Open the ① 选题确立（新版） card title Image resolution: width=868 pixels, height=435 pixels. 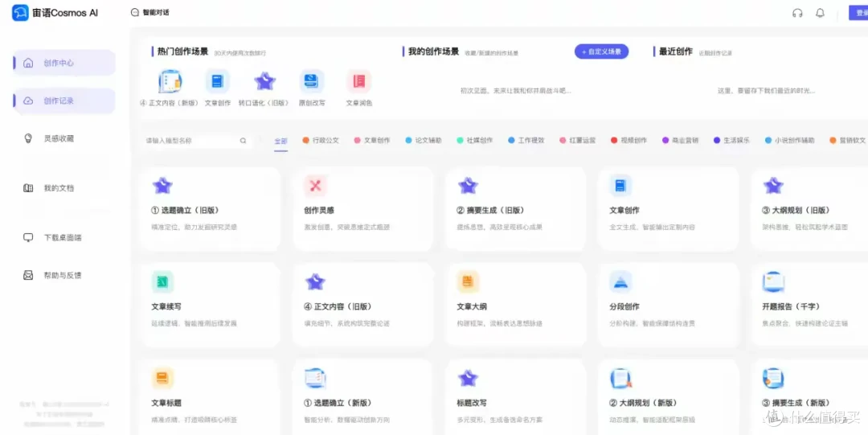coord(338,403)
